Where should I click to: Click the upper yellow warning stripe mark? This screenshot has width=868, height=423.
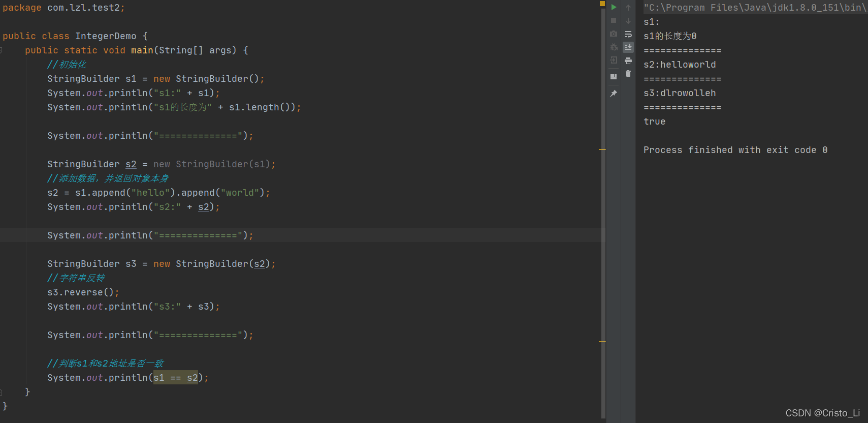(x=602, y=149)
